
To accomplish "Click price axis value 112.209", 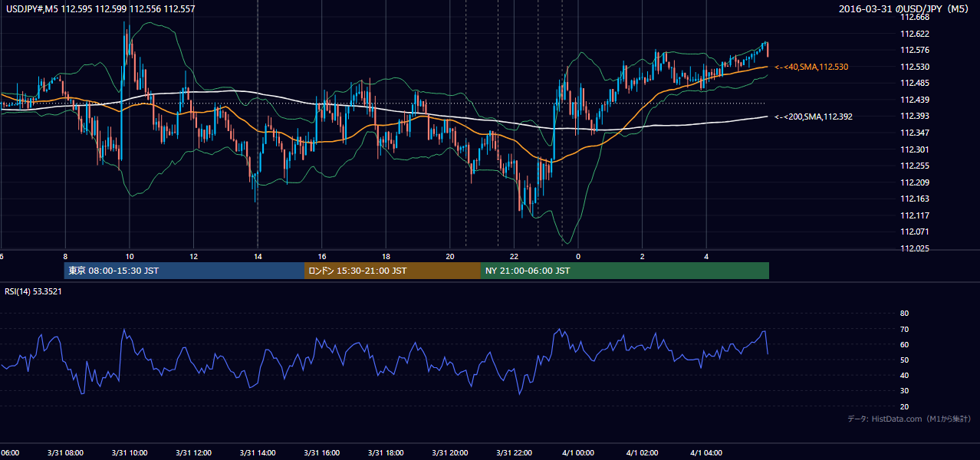I will pos(915,182).
